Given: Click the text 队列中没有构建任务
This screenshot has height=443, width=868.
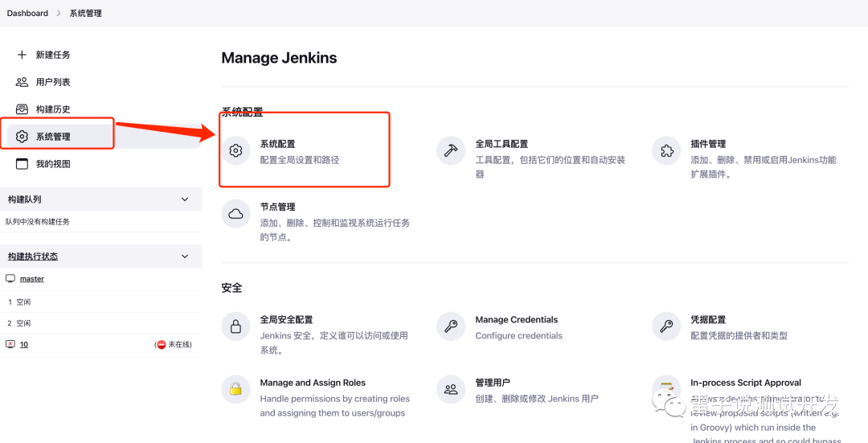Looking at the screenshot, I should [x=38, y=222].
